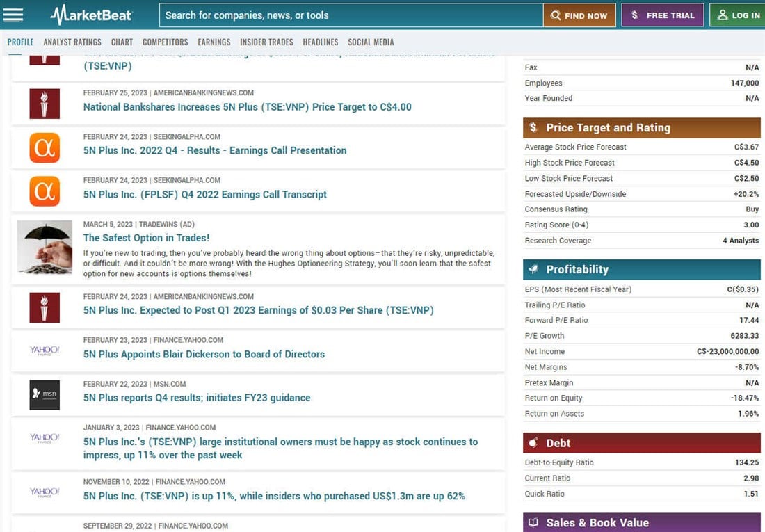This screenshot has width=765, height=532.
Task: Click Seeking Alpha icon beside Earnings Call Presentation
Action: (45, 147)
